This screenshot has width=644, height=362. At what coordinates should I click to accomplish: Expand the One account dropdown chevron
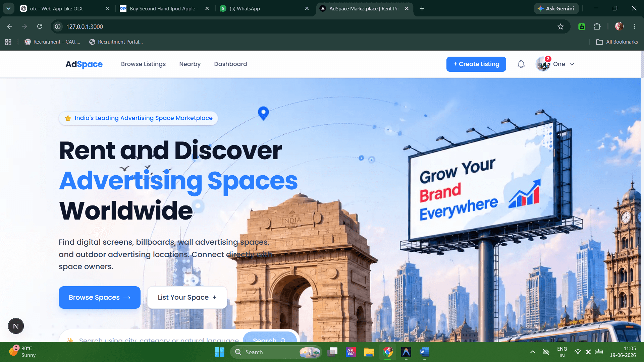pyautogui.click(x=572, y=64)
